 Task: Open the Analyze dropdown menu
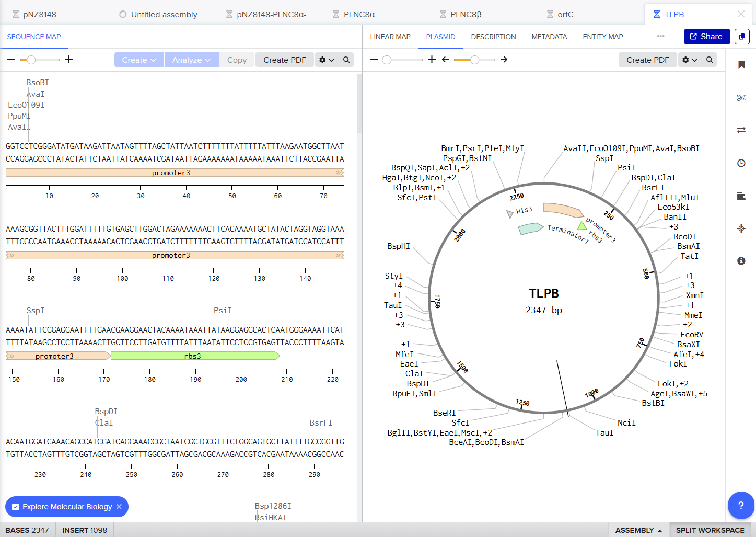click(x=191, y=60)
